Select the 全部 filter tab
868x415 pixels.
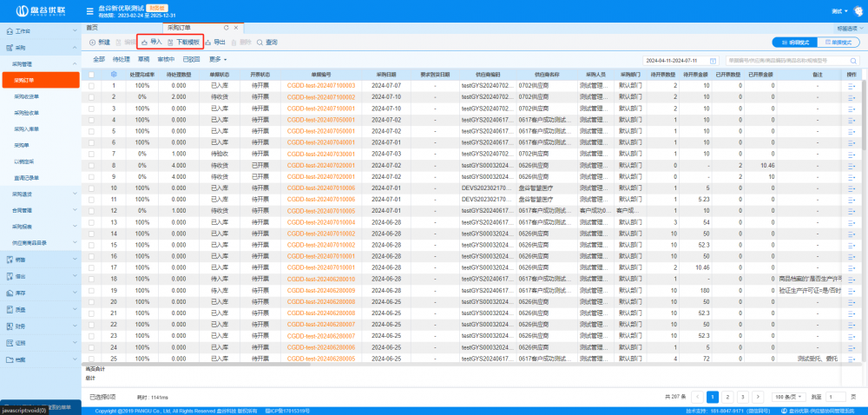coord(99,59)
